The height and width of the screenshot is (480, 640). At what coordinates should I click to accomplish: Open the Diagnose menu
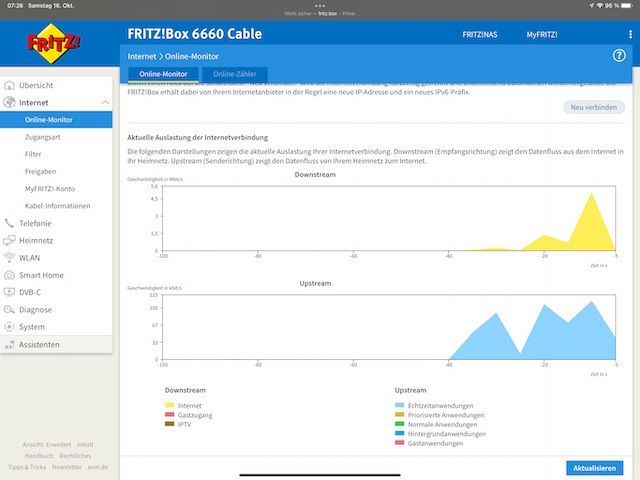pos(36,310)
